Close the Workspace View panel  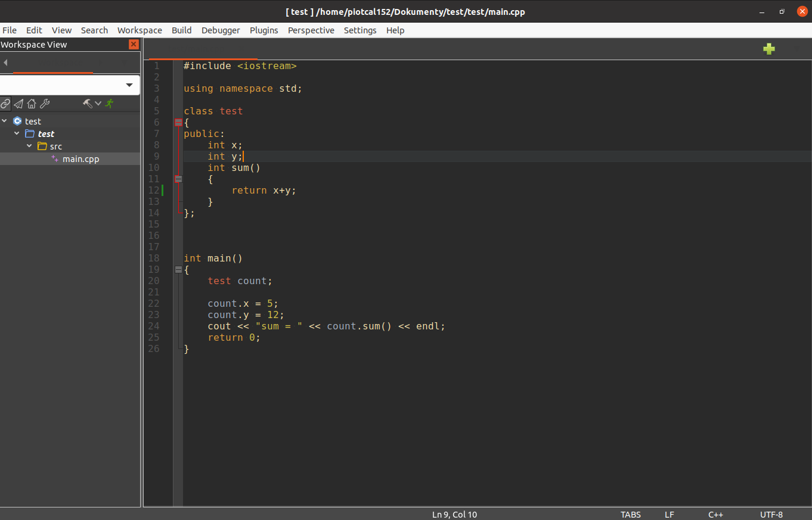point(134,45)
